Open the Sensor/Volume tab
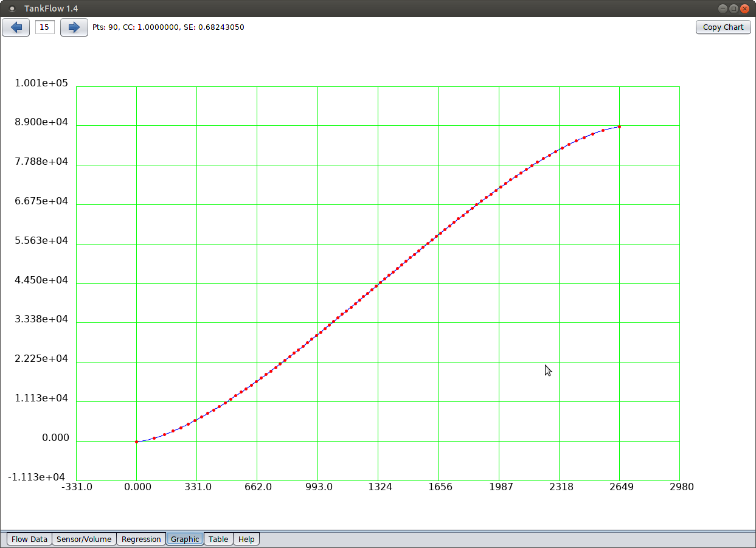This screenshot has width=756, height=548. (x=84, y=539)
